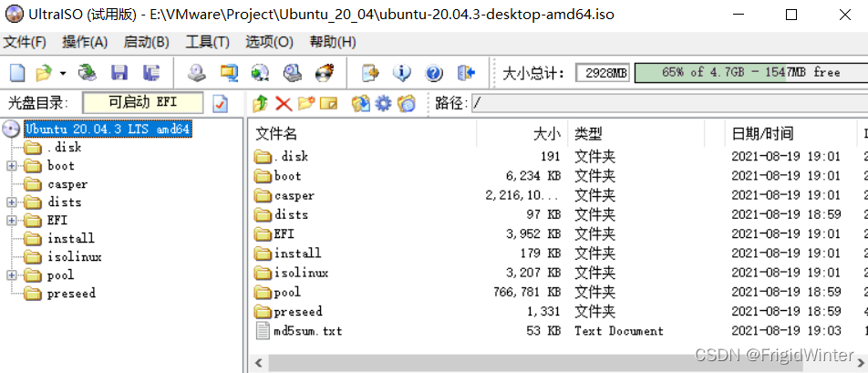Click the 2928MB total size box

pos(603,73)
